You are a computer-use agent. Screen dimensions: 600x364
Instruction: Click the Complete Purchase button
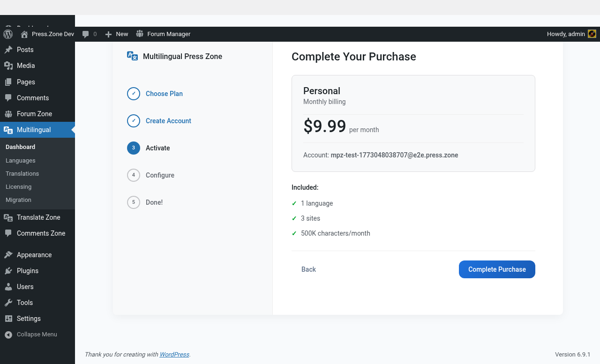(x=497, y=269)
